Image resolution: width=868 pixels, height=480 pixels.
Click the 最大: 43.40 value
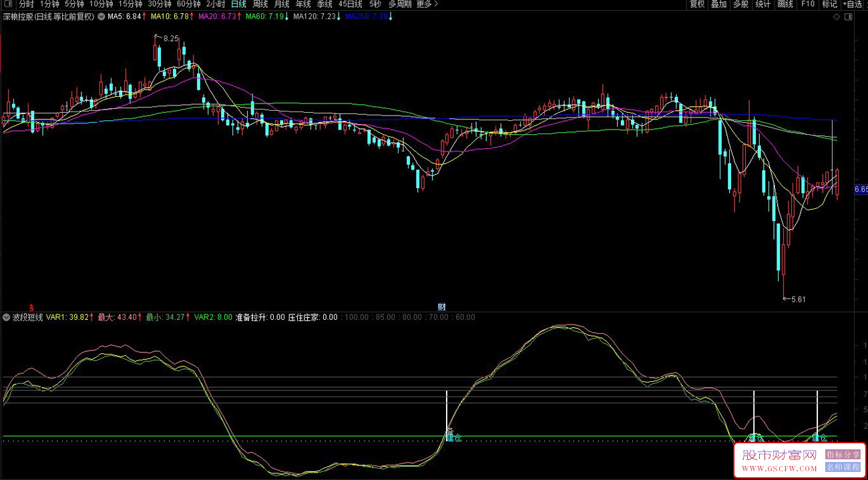pos(118,317)
